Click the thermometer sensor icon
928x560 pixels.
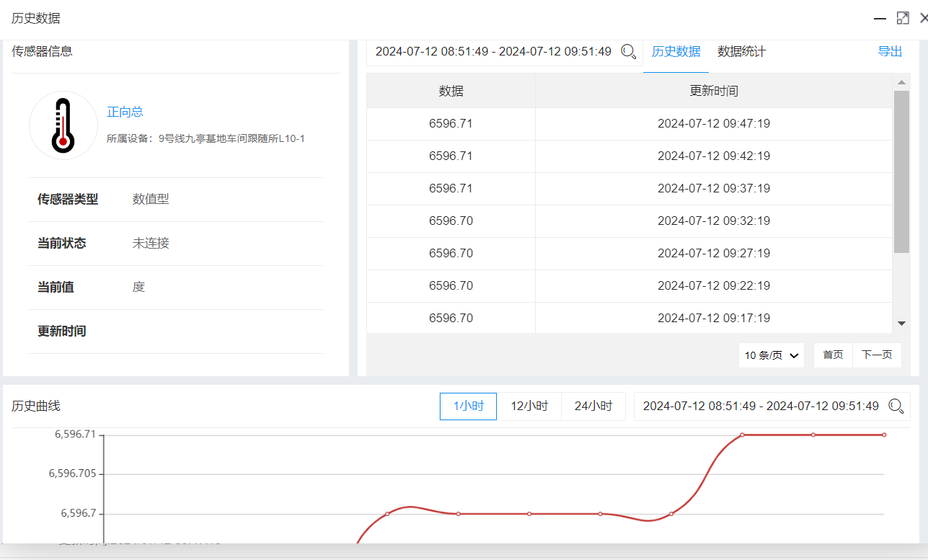63,125
